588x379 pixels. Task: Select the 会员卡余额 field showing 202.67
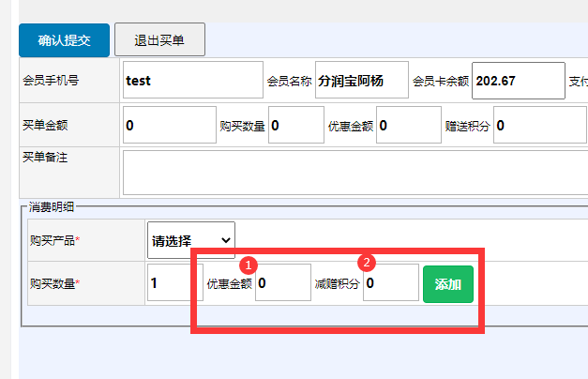[518, 81]
